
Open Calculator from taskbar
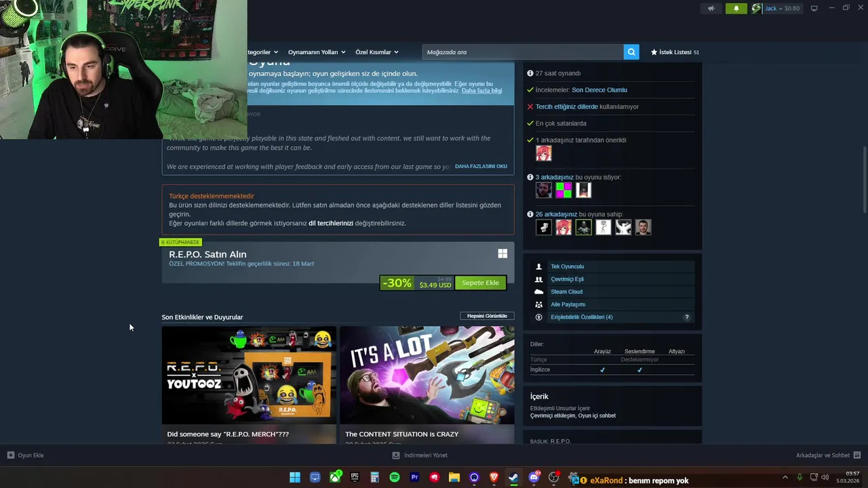374,478
